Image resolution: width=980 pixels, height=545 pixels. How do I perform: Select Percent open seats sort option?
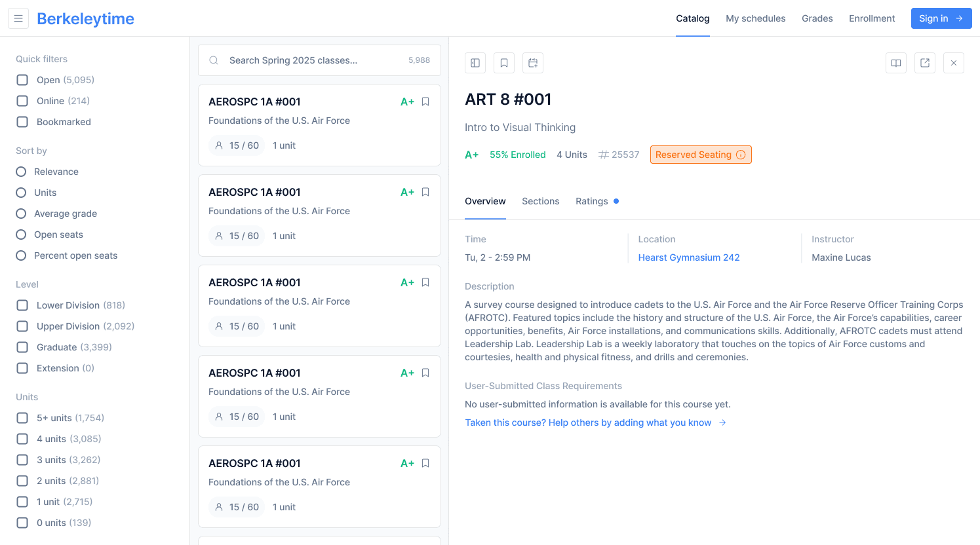pos(21,255)
